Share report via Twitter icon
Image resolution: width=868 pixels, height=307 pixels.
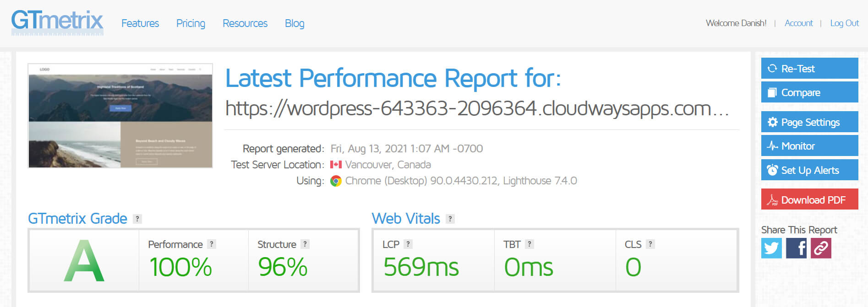(x=771, y=248)
